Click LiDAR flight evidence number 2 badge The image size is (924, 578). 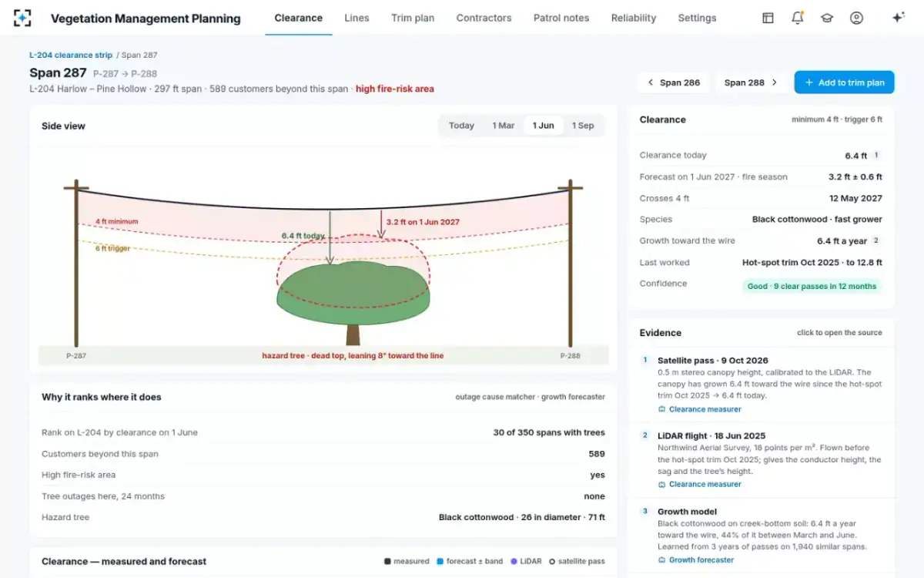click(645, 435)
